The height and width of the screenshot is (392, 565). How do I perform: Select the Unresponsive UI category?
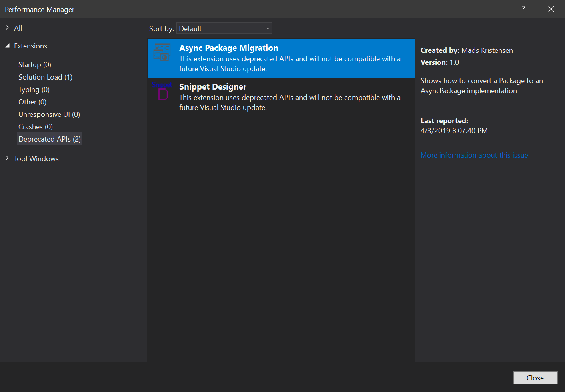49,114
